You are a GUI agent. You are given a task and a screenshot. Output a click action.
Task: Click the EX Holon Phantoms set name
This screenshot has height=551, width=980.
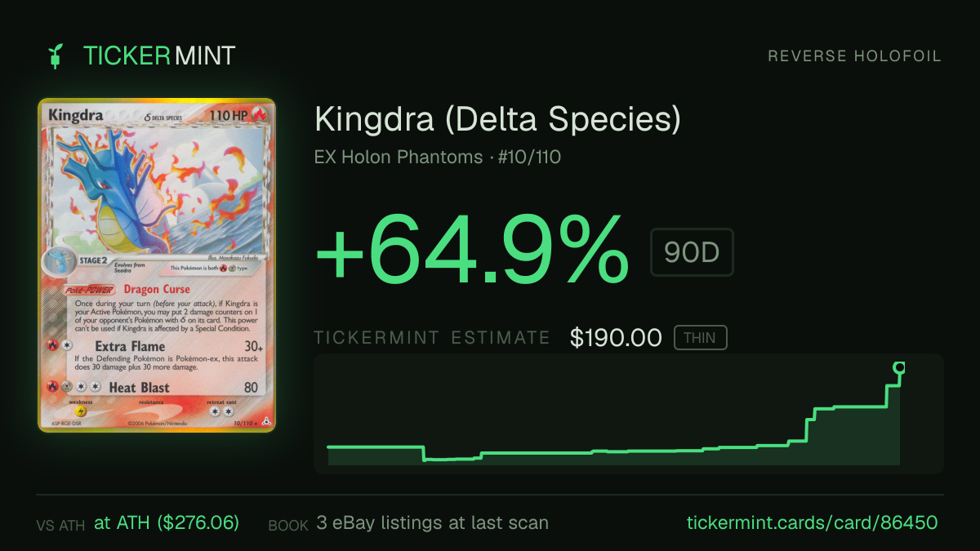click(399, 158)
